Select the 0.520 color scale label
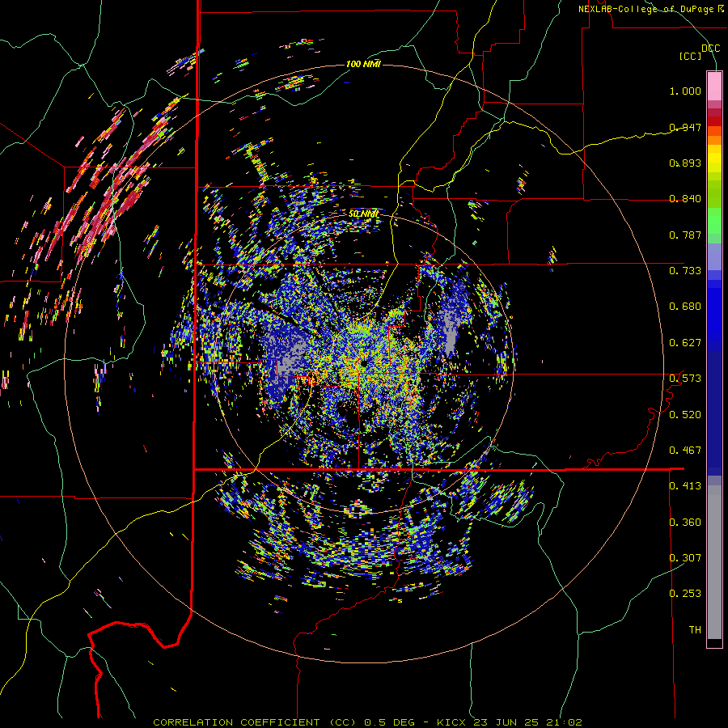The height and width of the screenshot is (728, 728). click(x=685, y=414)
